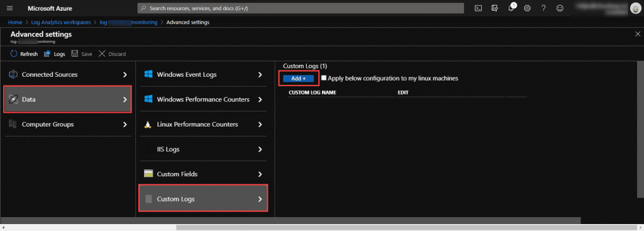
Task: Click the Linux penguin icon
Action: point(148,124)
